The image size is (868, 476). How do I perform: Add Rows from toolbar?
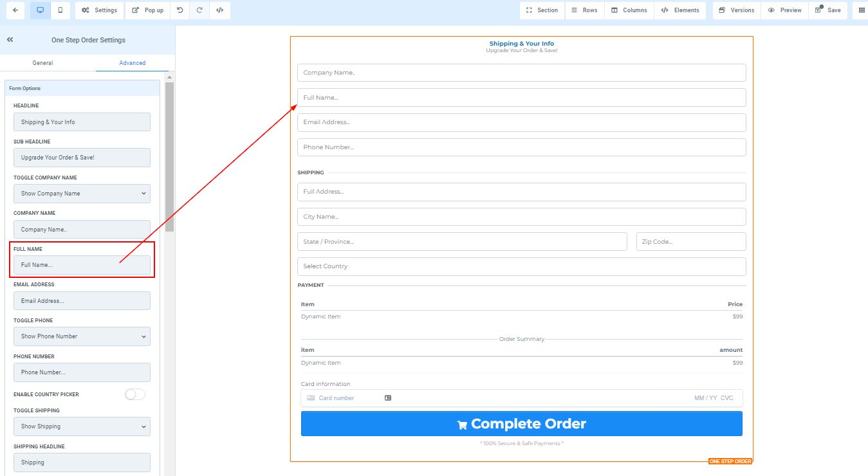tap(584, 10)
